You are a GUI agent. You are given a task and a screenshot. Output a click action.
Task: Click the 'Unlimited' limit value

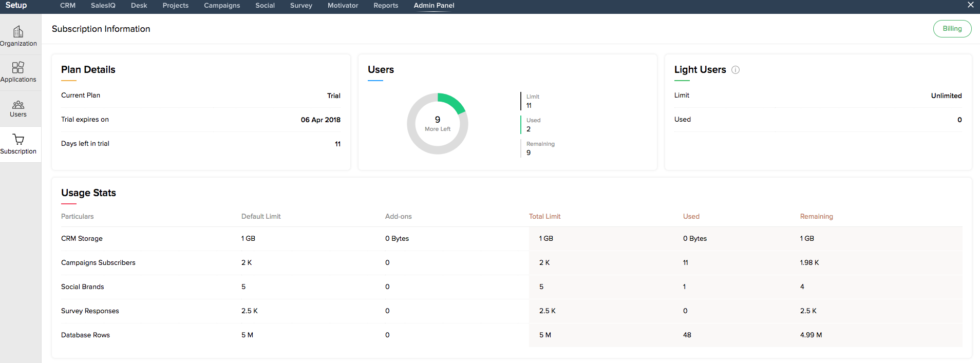(947, 96)
